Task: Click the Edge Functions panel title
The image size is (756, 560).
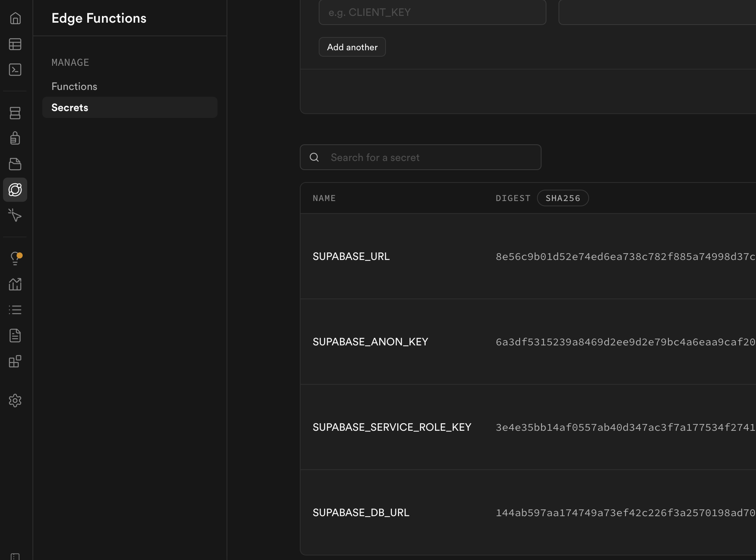Action: click(x=99, y=18)
